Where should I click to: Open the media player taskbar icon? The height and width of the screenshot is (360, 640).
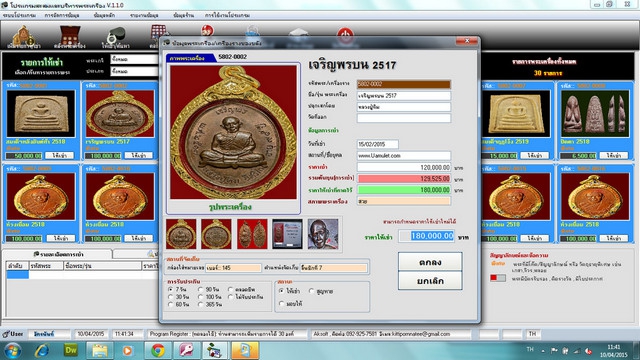[x=128, y=351]
